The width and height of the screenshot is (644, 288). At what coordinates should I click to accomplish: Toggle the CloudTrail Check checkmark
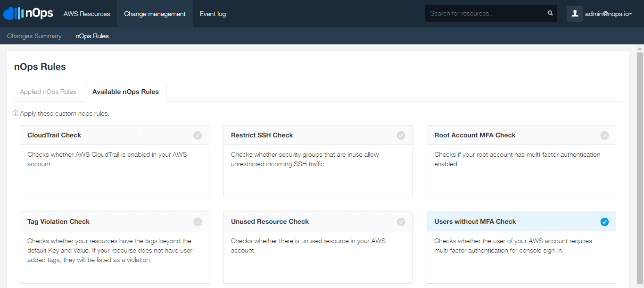(198, 136)
